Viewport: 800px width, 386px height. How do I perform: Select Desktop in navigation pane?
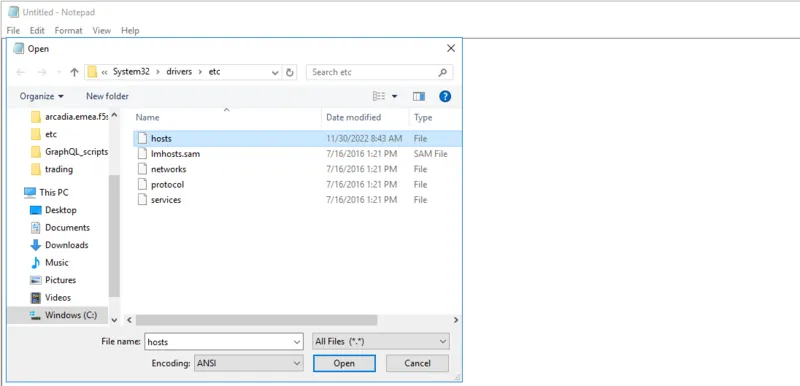pyautogui.click(x=53, y=210)
